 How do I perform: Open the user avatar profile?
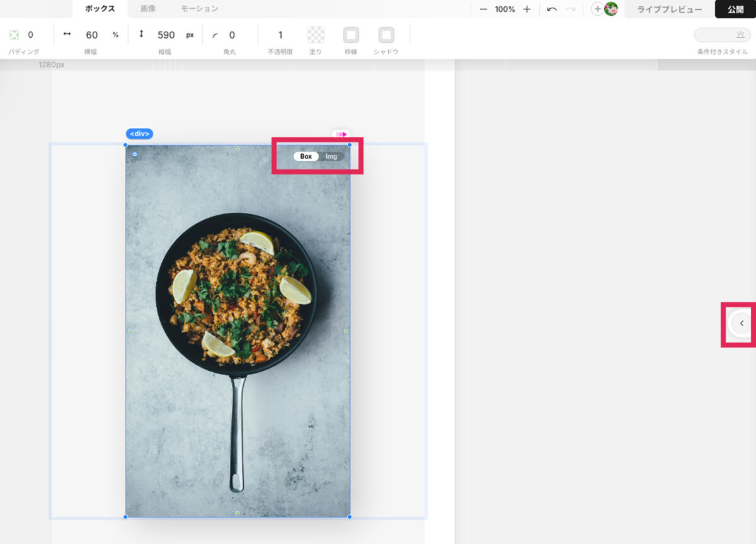(610, 9)
